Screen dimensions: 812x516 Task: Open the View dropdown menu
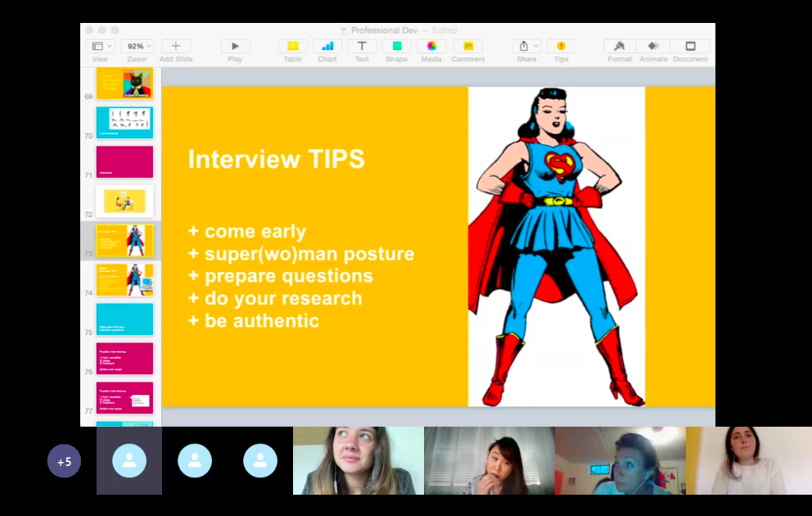(x=100, y=47)
